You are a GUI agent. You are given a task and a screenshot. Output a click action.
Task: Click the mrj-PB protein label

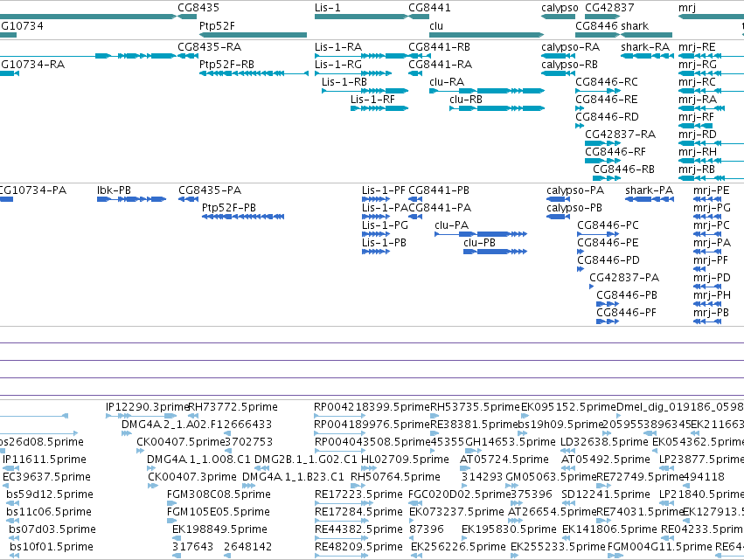pyautogui.click(x=712, y=314)
